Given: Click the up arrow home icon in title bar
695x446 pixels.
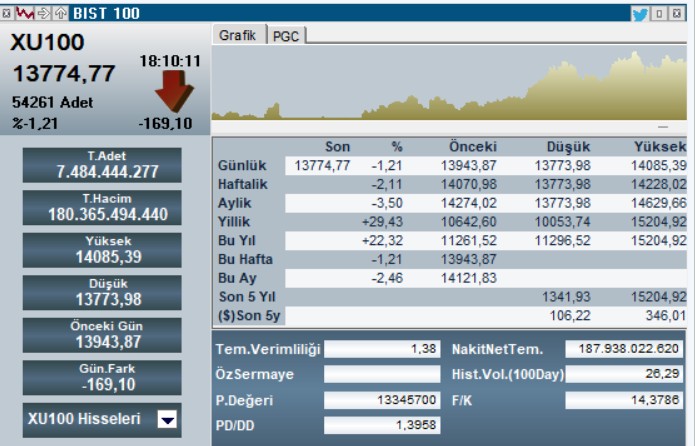Looking at the screenshot, I should click(60, 13).
